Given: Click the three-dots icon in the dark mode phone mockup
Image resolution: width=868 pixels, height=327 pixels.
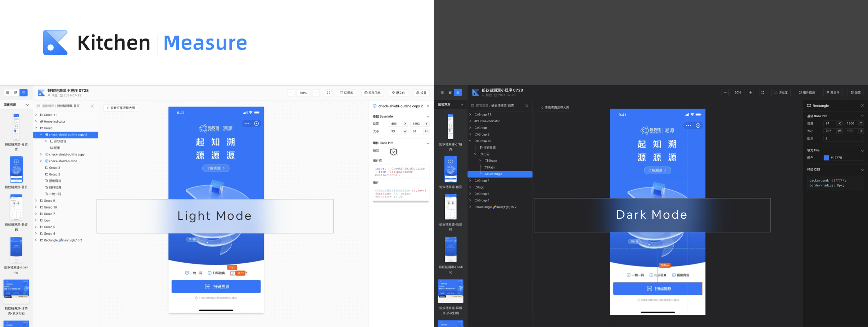Looking at the screenshot, I should tap(688, 126).
